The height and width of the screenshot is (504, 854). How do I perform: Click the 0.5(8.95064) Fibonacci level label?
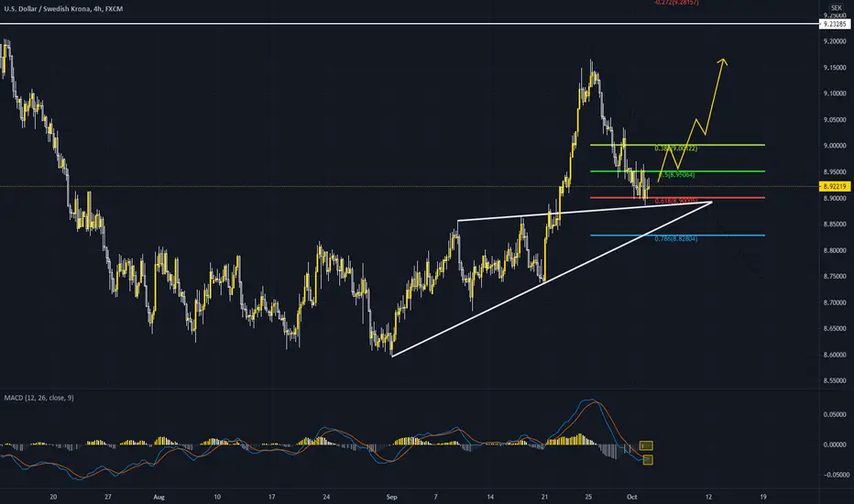[x=677, y=175]
